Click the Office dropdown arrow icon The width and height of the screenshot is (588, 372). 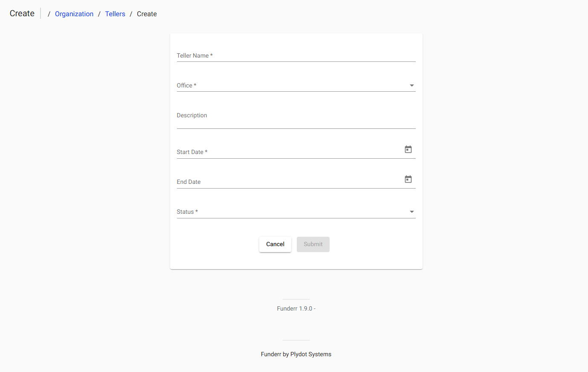(x=411, y=85)
